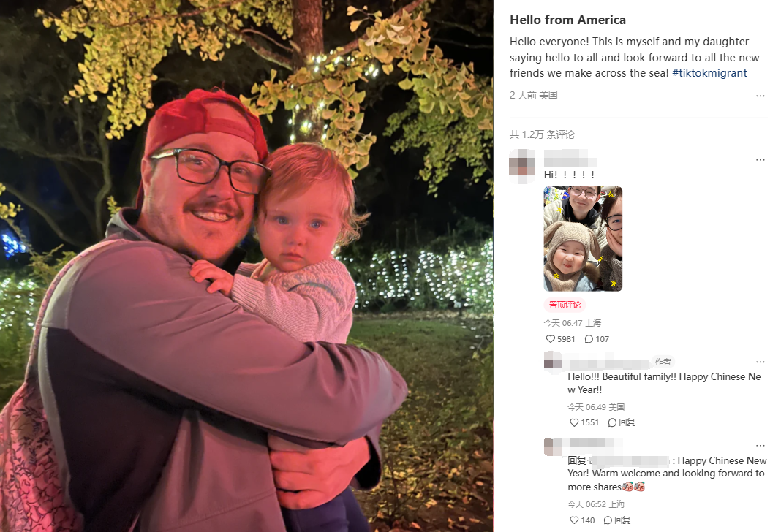This screenshot has height=532, width=781.
Task: Open the more options dots for the post
Action: click(760, 96)
